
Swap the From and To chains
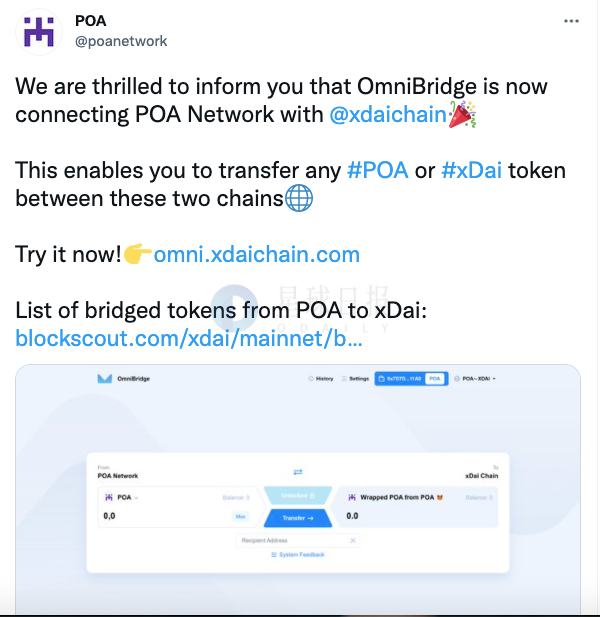click(x=297, y=471)
